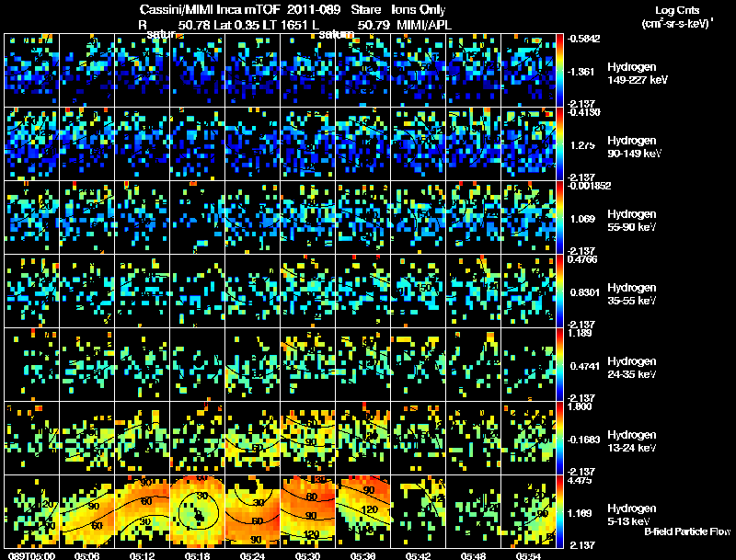Viewport: 736px width, 560px height.
Task: Pick the Hydrogen 55-90 keV panel at 05:54
Action: [528, 217]
